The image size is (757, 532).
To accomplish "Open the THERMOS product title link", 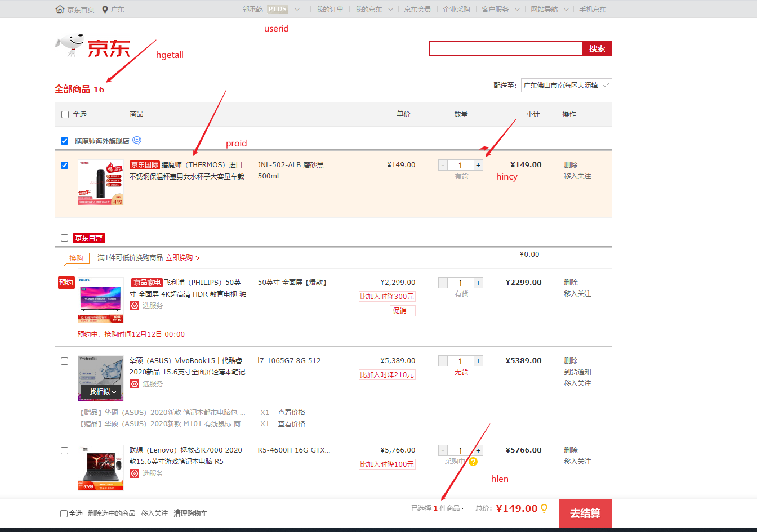I will tap(187, 171).
